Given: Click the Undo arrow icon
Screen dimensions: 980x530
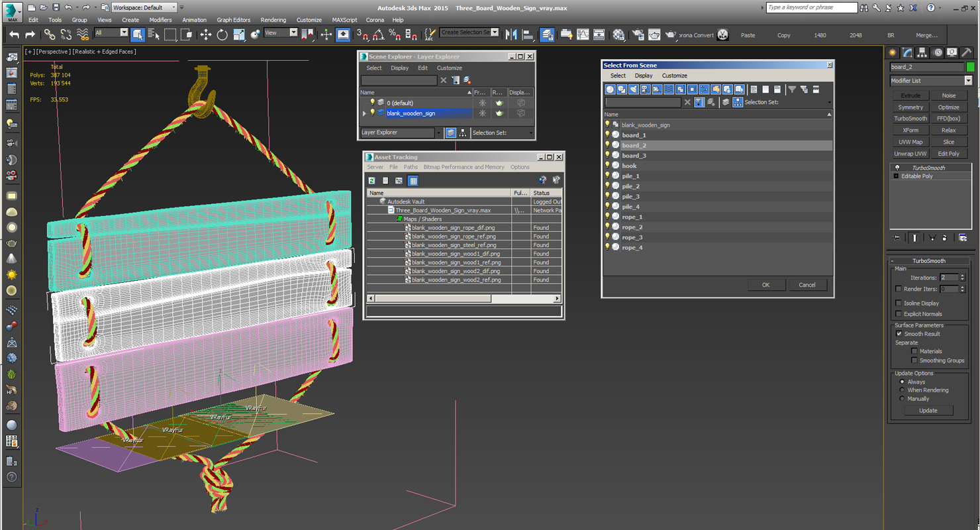Looking at the screenshot, I should tap(14, 34).
